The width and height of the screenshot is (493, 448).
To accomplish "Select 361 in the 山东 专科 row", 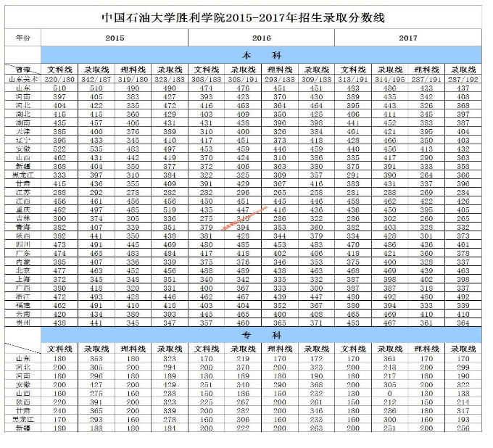I will coord(390,358).
